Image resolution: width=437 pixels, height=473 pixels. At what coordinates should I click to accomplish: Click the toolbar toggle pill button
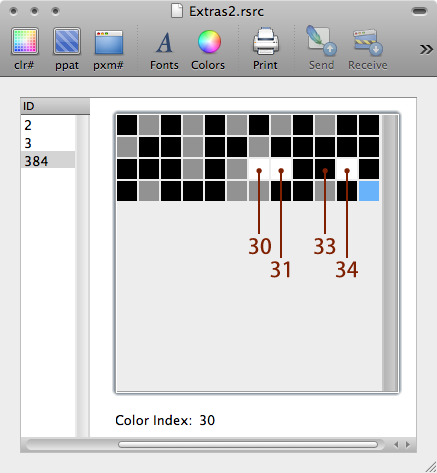tap(419, 11)
